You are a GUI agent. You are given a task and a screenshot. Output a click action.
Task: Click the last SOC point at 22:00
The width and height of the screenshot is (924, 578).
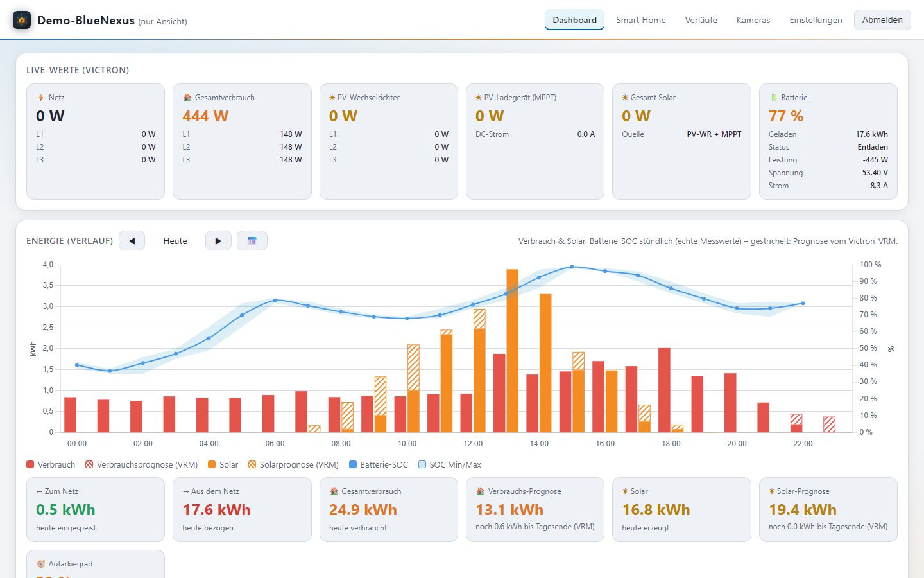(x=803, y=303)
